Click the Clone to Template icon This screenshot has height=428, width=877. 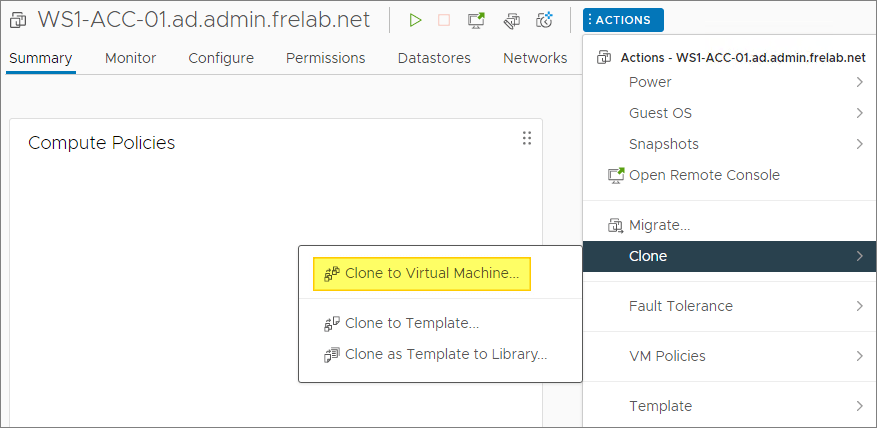tap(332, 324)
